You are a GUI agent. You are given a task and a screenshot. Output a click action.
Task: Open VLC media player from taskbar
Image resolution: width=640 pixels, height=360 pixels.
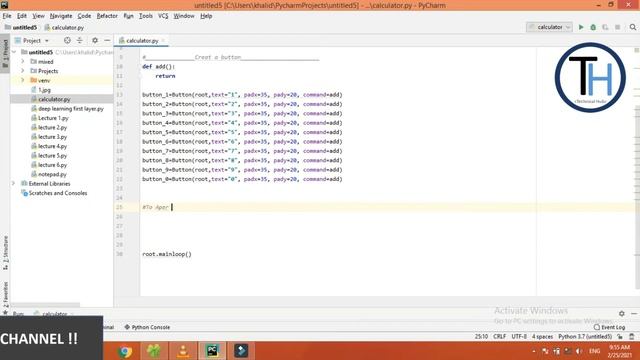click(x=183, y=351)
